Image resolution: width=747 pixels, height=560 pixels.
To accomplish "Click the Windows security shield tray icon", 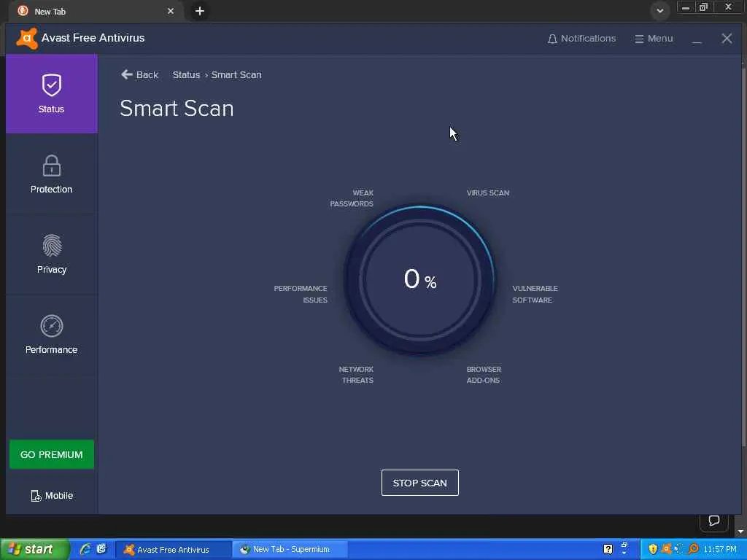I will (653, 550).
